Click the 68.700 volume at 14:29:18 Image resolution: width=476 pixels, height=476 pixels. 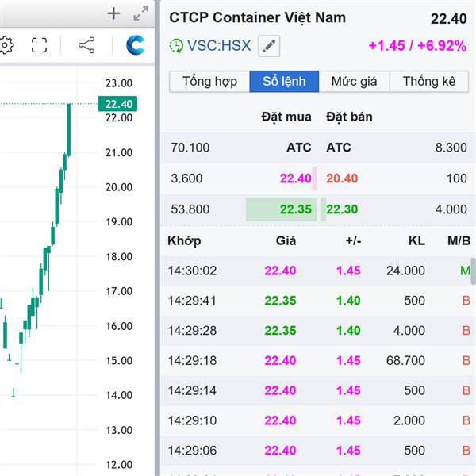click(405, 361)
